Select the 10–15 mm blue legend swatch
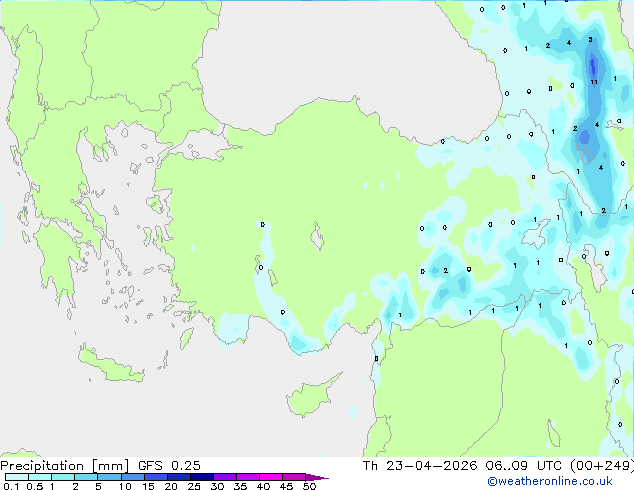The height and width of the screenshot is (490, 634). pyautogui.click(x=133, y=477)
